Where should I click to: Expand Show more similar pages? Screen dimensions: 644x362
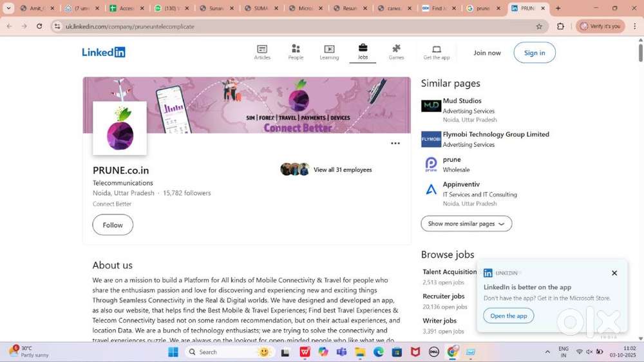coord(466,224)
